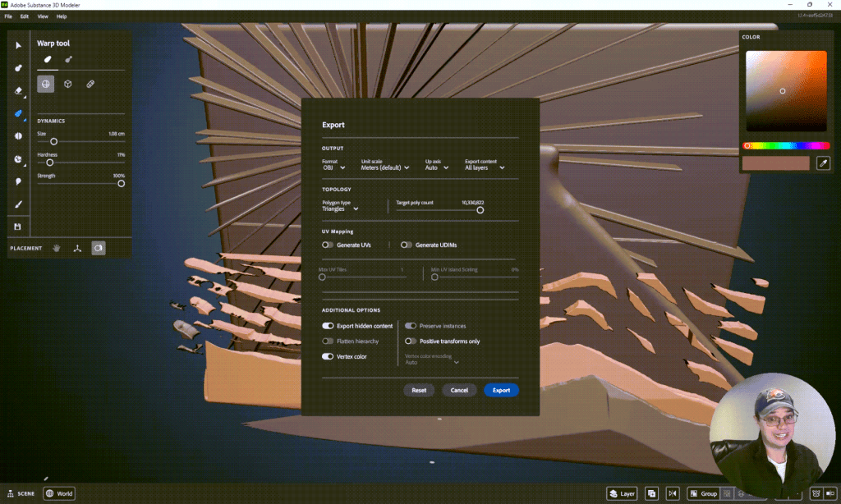Click the save disk icon in toolbar
The height and width of the screenshot is (504, 841).
coord(18,227)
